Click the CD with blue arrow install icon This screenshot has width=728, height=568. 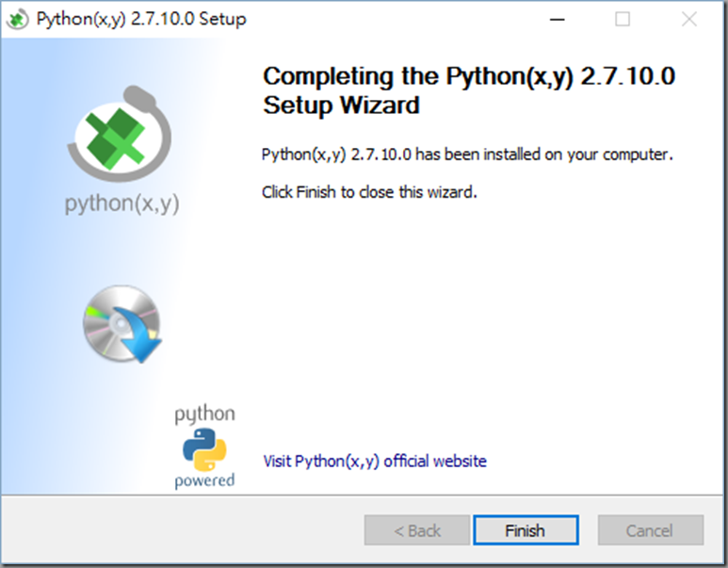pos(122,324)
